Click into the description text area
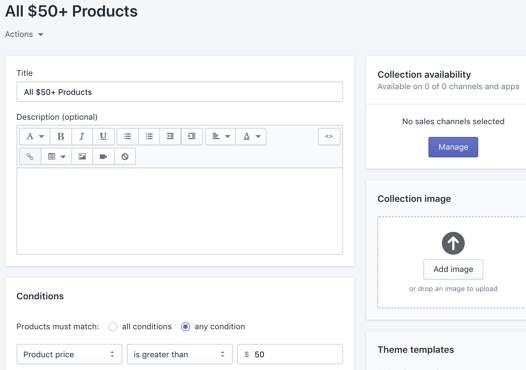526x370 pixels. [179, 211]
